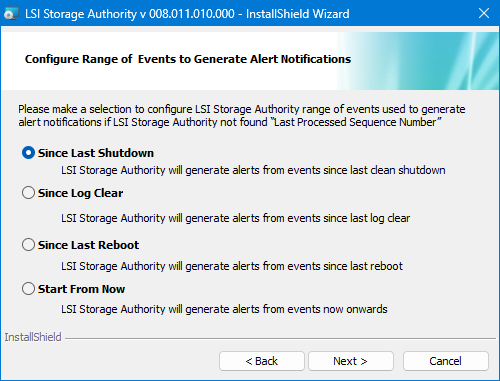
Task: Click the installer disc icon in title bar
Action: [11, 14]
